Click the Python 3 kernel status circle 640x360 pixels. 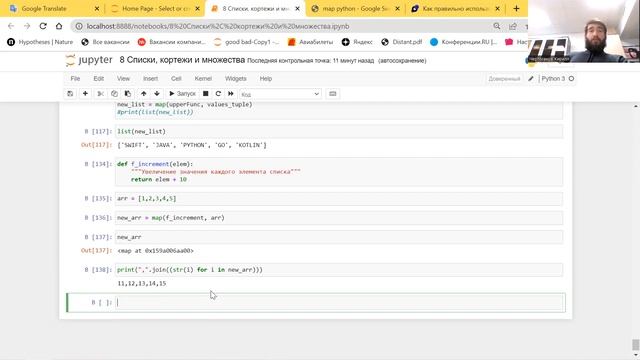coord(571,78)
